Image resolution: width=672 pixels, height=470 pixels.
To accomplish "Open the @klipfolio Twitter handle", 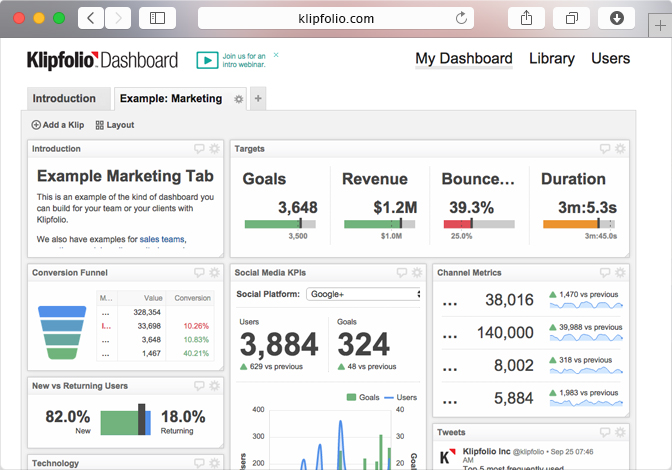I will (x=528, y=452).
